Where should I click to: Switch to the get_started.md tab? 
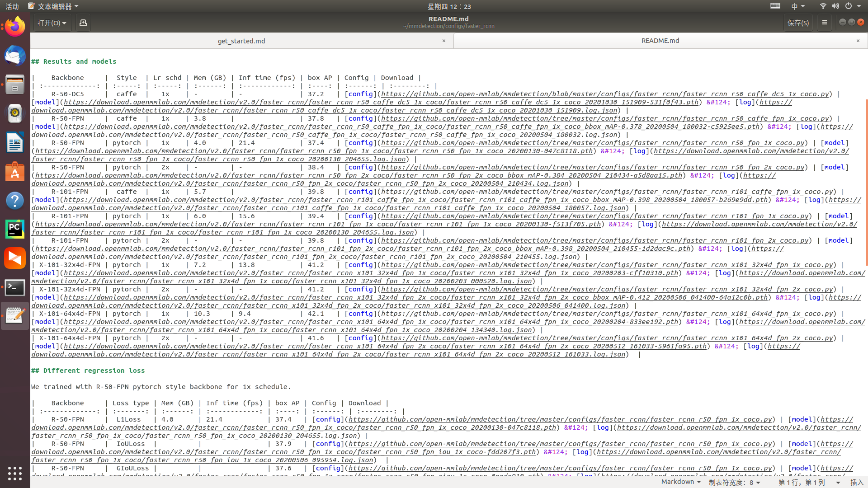(241, 41)
